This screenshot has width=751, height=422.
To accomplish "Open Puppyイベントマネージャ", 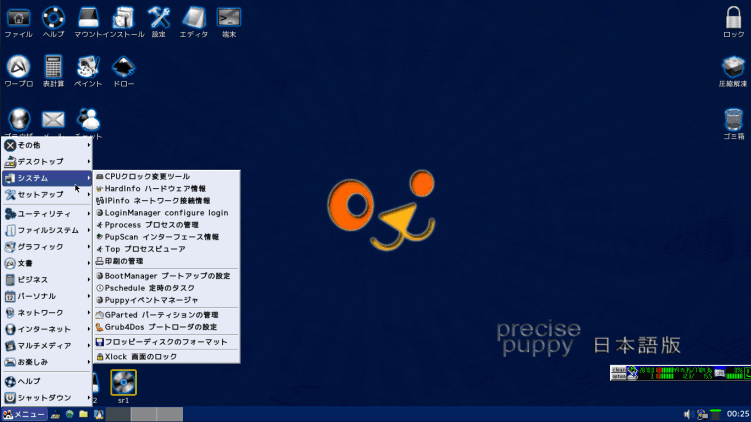I will point(167,300).
